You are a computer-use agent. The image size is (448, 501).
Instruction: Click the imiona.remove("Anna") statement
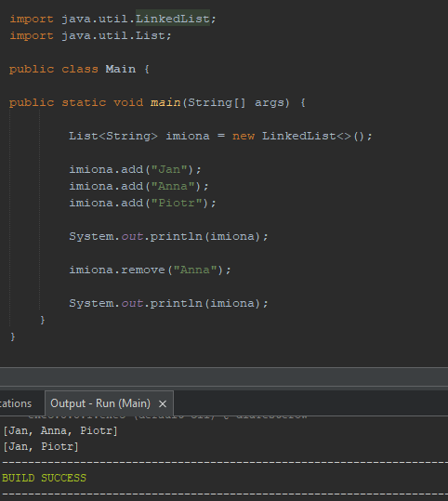[x=150, y=270]
